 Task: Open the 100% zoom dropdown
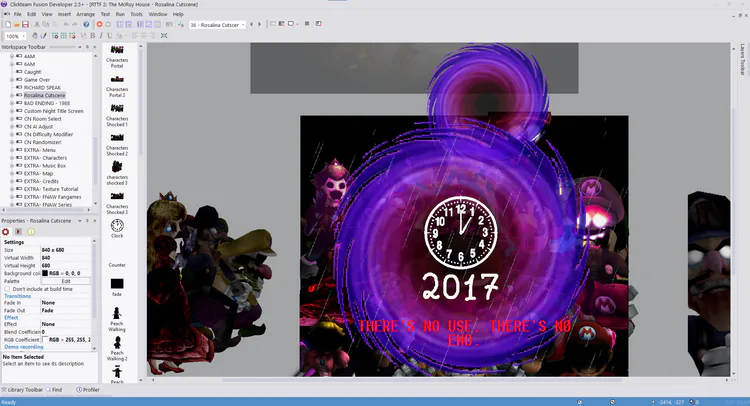pyautogui.click(x=23, y=36)
